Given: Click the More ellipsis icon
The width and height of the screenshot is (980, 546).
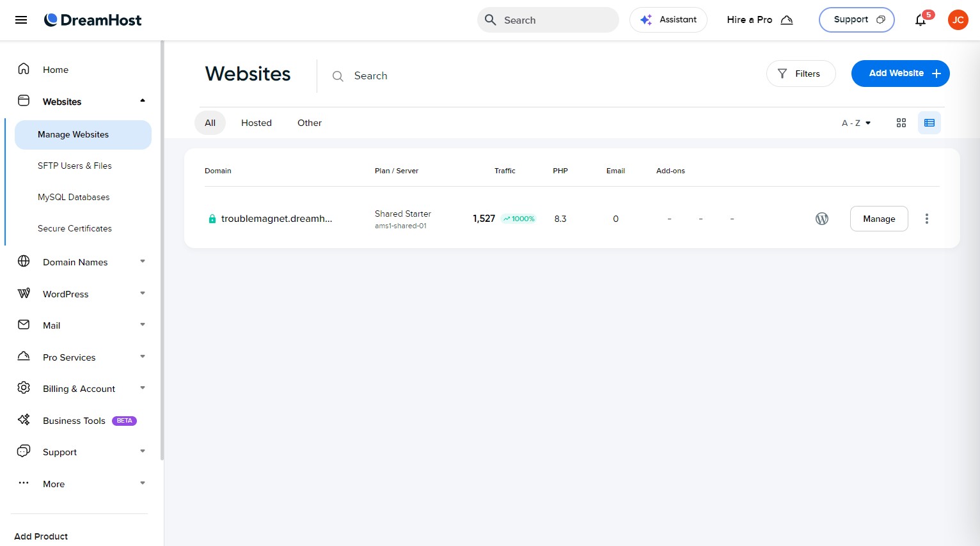Looking at the screenshot, I should click(24, 483).
